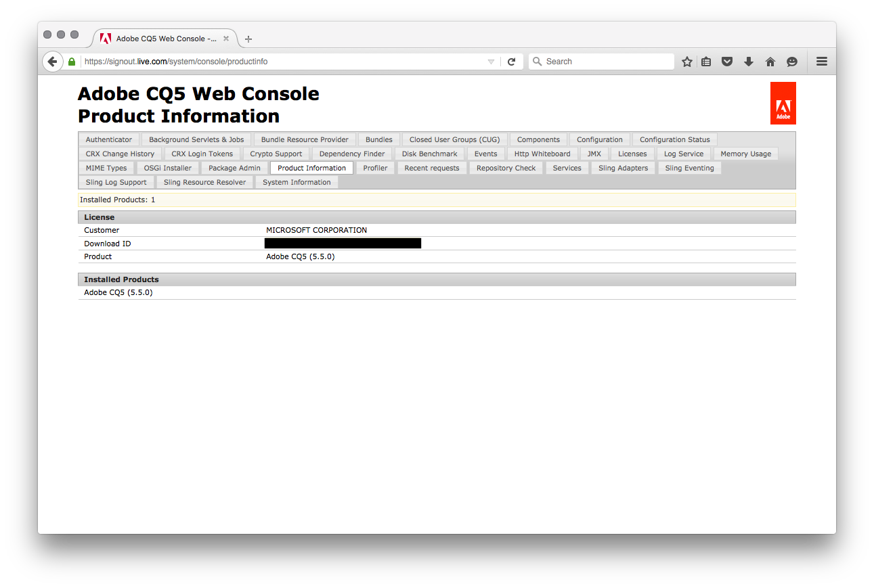Select the Dependency Finder tab
The width and height of the screenshot is (874, 588).
352,154
